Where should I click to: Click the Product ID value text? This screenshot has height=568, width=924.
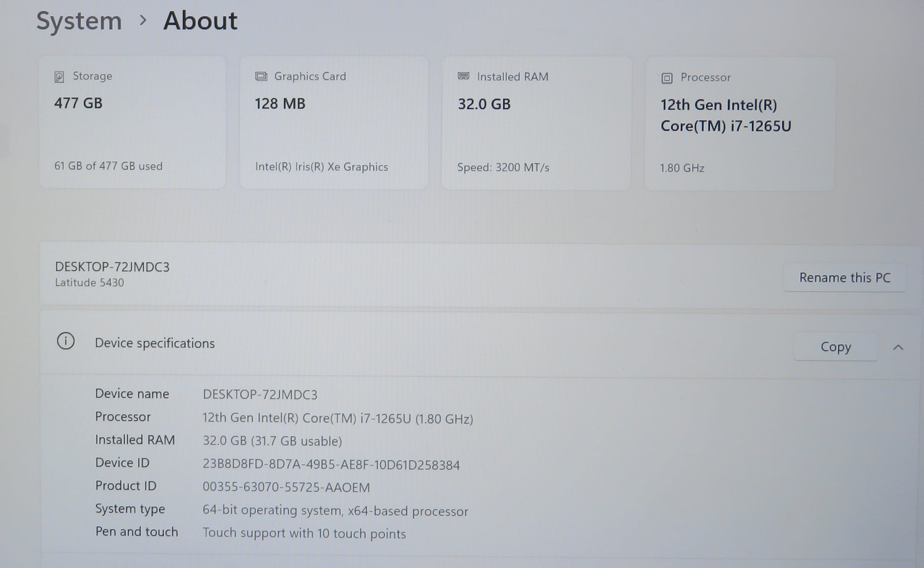(x=286, y=487)
